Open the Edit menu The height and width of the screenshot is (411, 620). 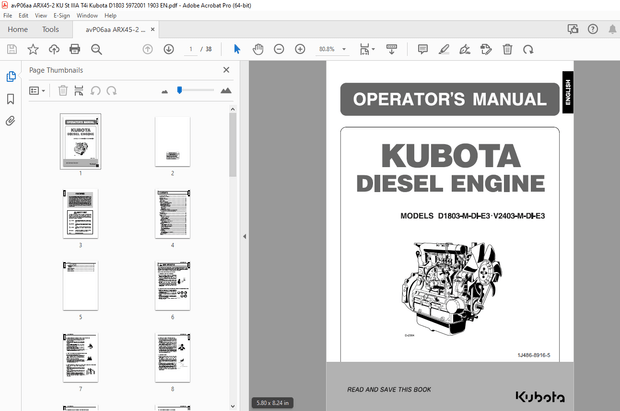[23, 15]
